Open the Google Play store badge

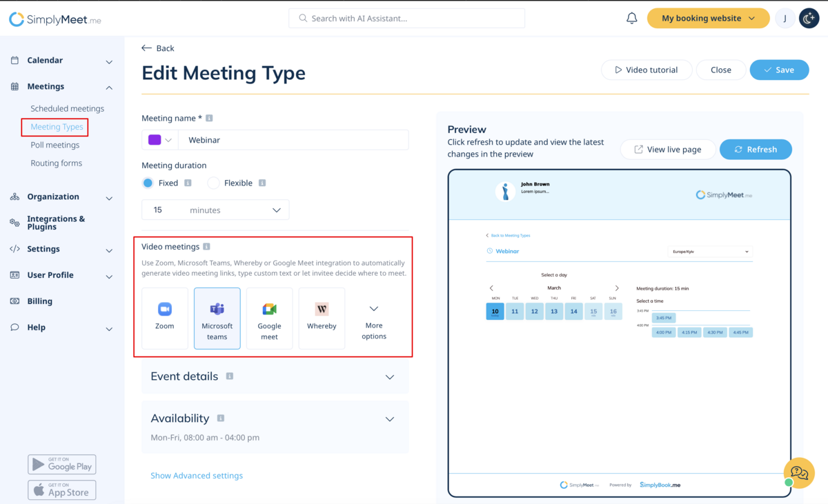pos(62,464)
